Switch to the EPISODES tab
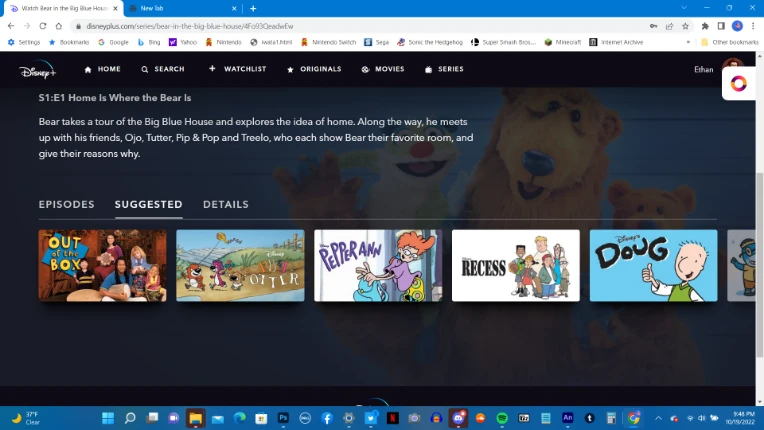This screenshot has height=430, width=764. tap(66, 205)
